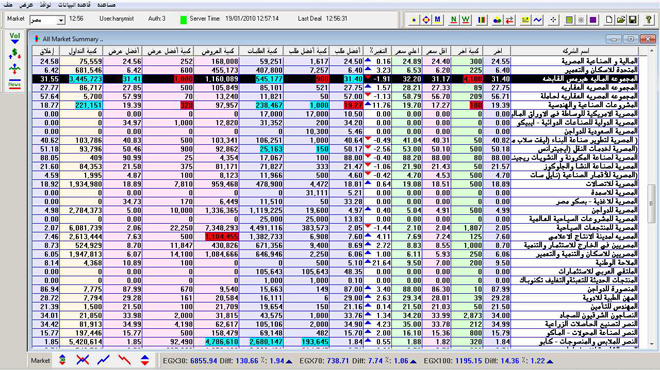Viewport: 660px width, 370px height.
Task: Click the green W toolbar icon
Action: [x=466, y=20]
